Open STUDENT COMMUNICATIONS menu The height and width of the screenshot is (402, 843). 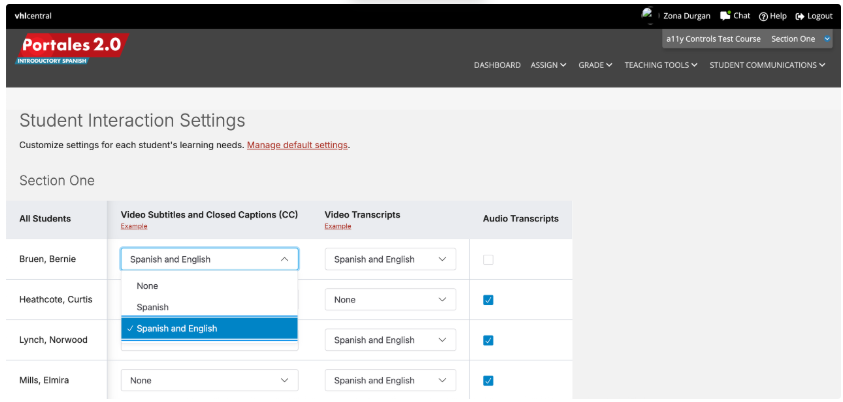tap(767, 65)
